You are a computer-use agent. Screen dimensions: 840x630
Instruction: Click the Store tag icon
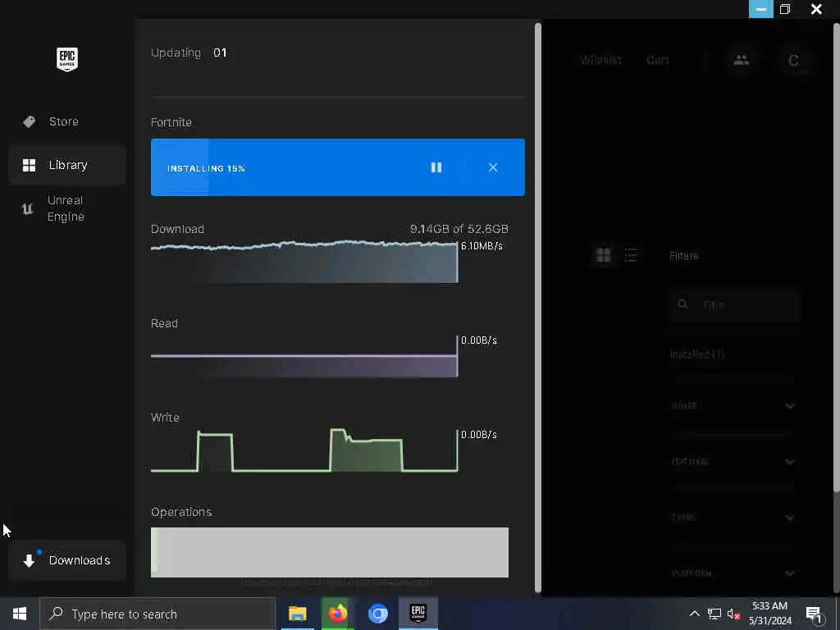click(x=29, y=121)
